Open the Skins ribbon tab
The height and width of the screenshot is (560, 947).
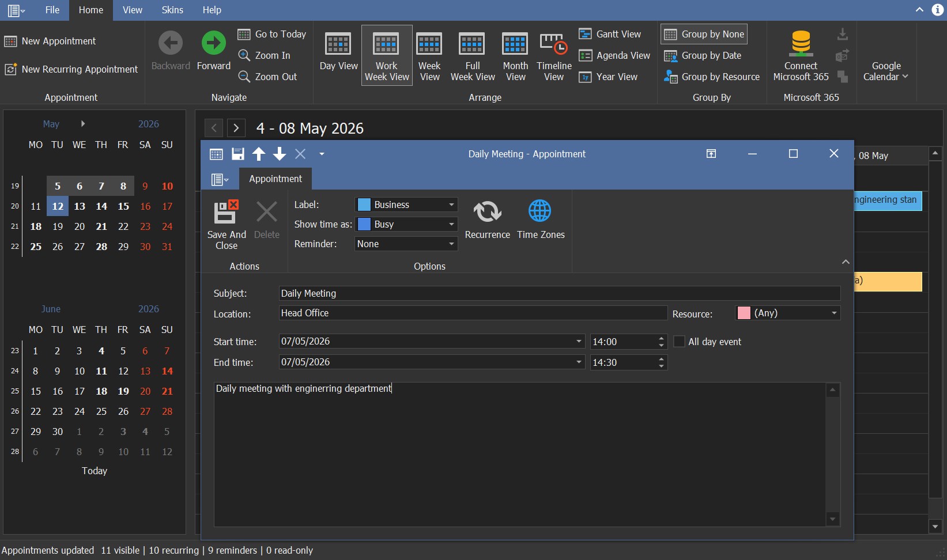(x=172, y=10)
